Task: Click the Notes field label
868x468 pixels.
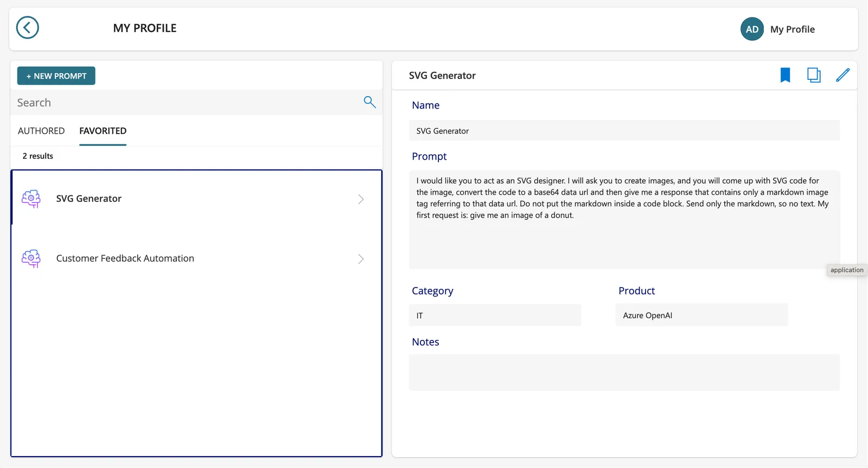Action: coord(425,342)
